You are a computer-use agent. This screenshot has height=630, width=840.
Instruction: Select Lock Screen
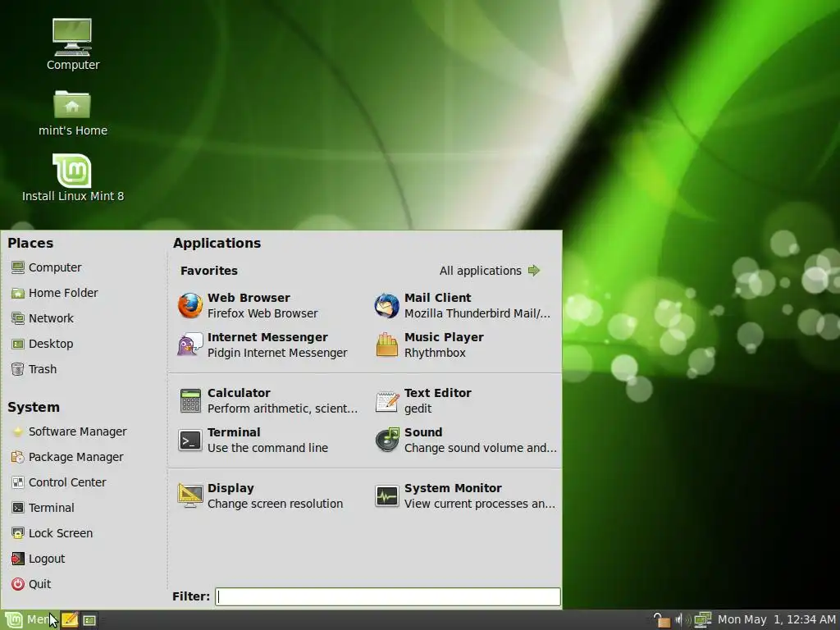pos(52,533)
